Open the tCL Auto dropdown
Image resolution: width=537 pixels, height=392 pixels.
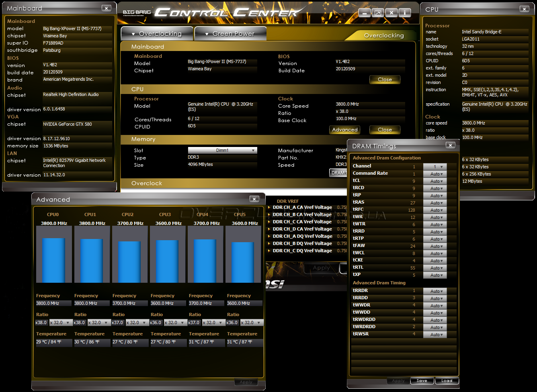tap(435, 181)
